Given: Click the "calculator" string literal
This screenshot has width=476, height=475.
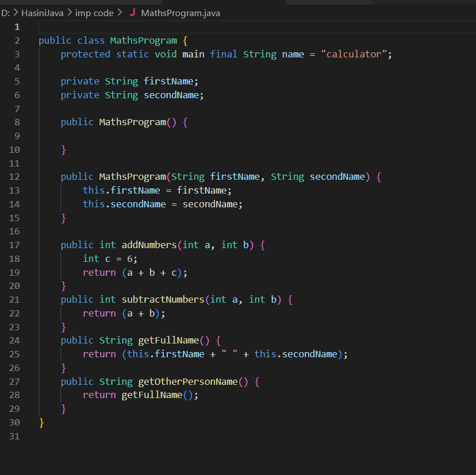Looking at the screenshot, I should coord(354,55).
